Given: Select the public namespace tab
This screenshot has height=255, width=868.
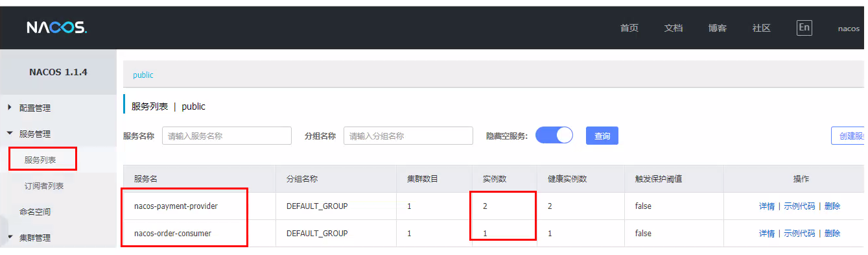Looking at the screenshot, I should pyautogui.click(x=143, y=75).
